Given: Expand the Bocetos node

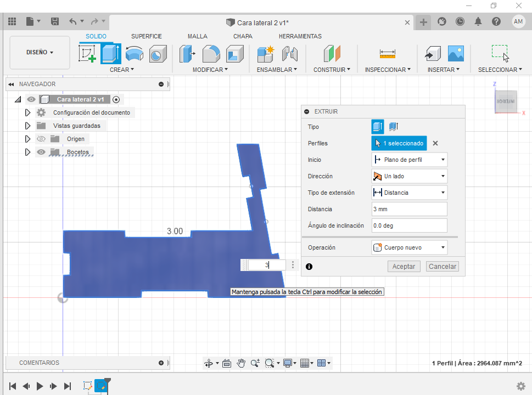Looking at the screenshot, I should coord(28,152).
